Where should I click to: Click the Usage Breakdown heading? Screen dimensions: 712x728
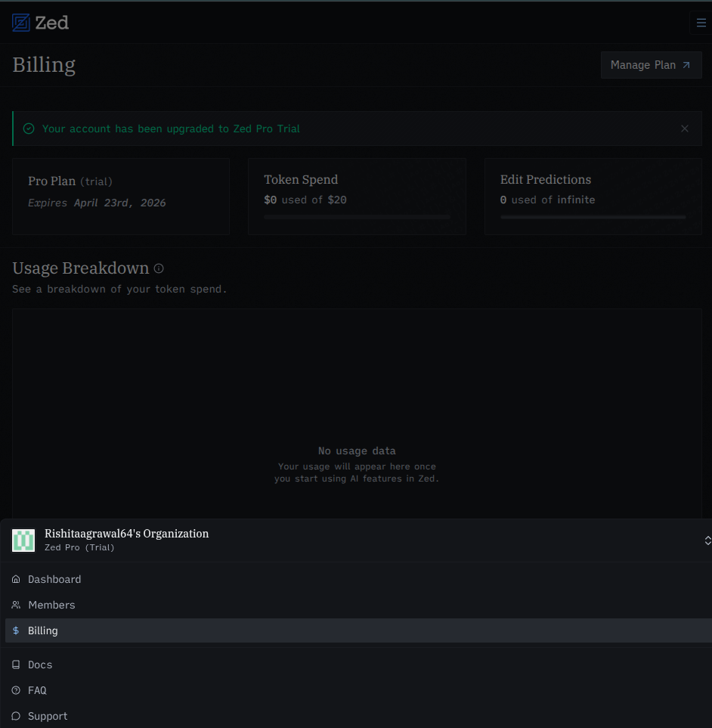(x=81, y=268)
